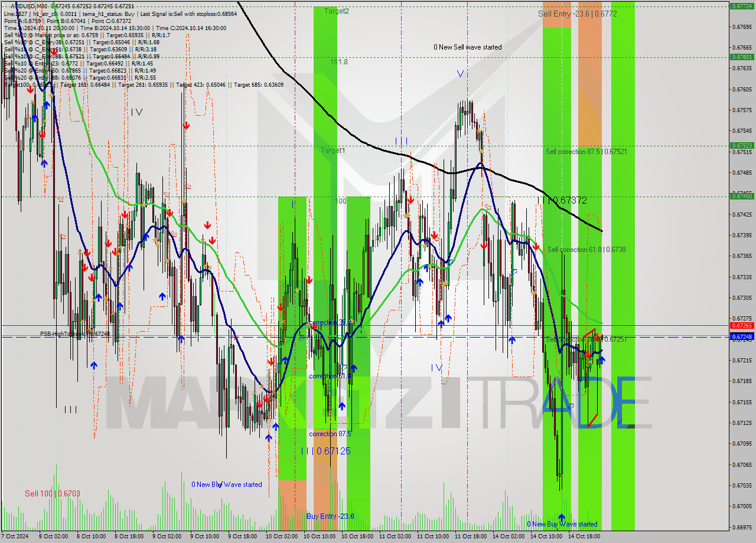Viewport: 756px width, 543px height.
Task: Click the 0.67485 price axis label
Action: pos(741,173)
